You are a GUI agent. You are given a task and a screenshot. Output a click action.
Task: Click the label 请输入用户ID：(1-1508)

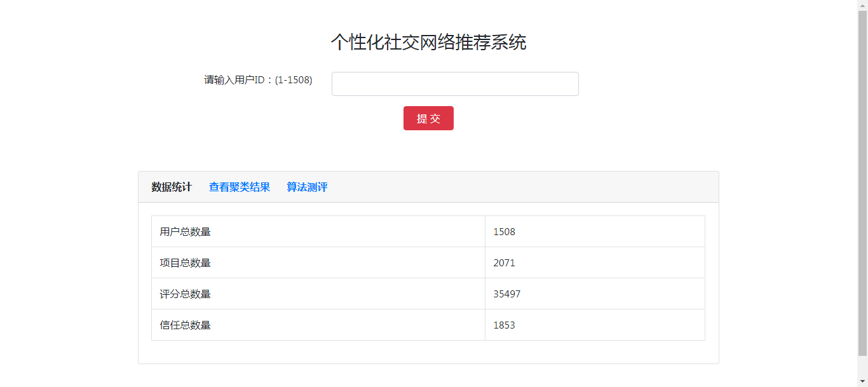(258, 80)
